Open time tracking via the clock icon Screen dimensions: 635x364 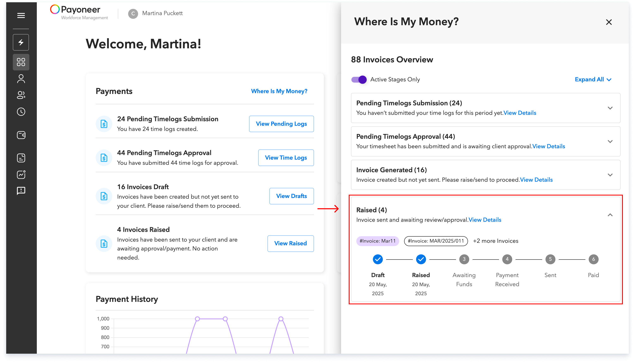(21, 112)
